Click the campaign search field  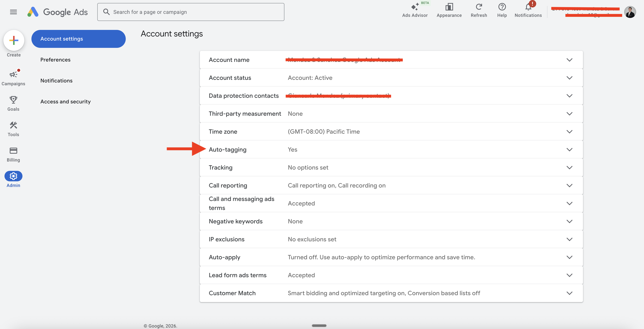coord(191,12)
